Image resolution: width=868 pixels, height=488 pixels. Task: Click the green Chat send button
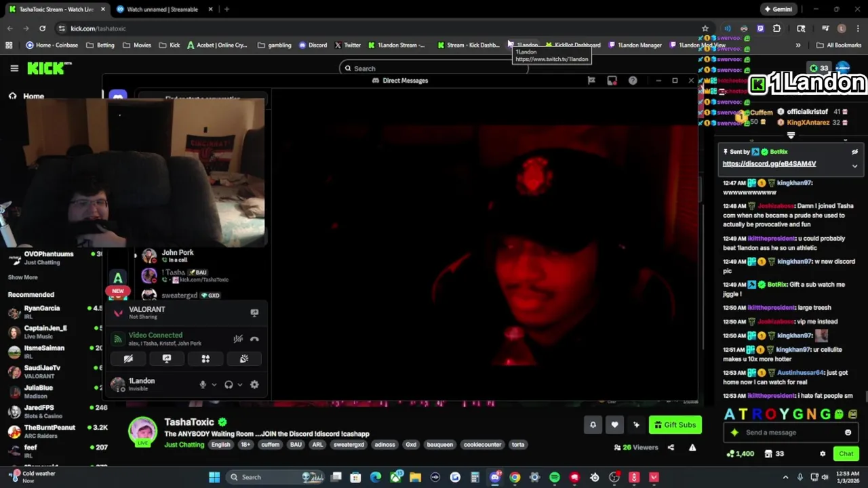click(846, 454)
